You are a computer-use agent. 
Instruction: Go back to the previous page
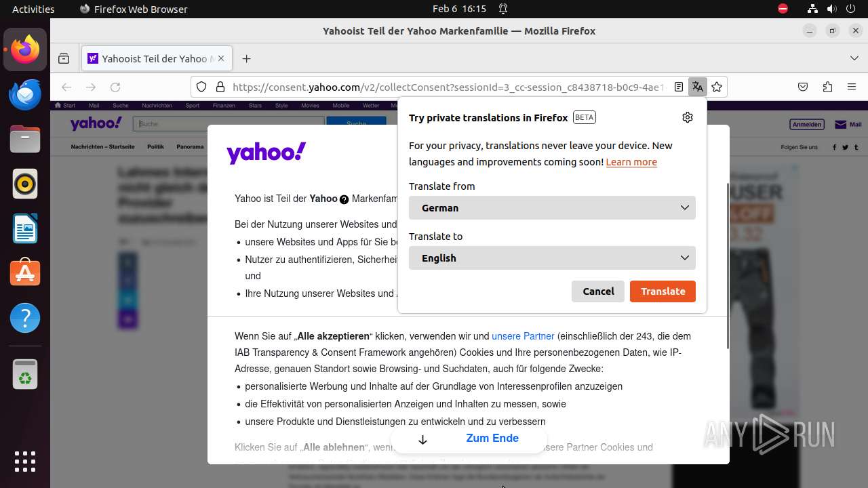click(x=66, y=87)
